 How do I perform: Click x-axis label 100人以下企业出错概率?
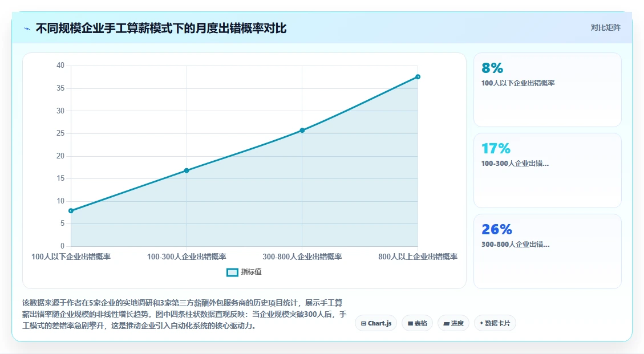click(71, 257)
